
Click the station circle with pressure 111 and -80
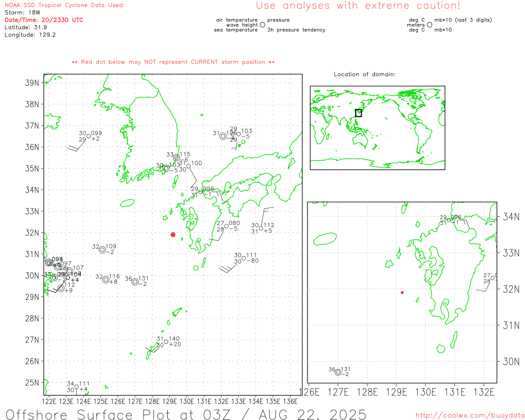tap(244, 258)
